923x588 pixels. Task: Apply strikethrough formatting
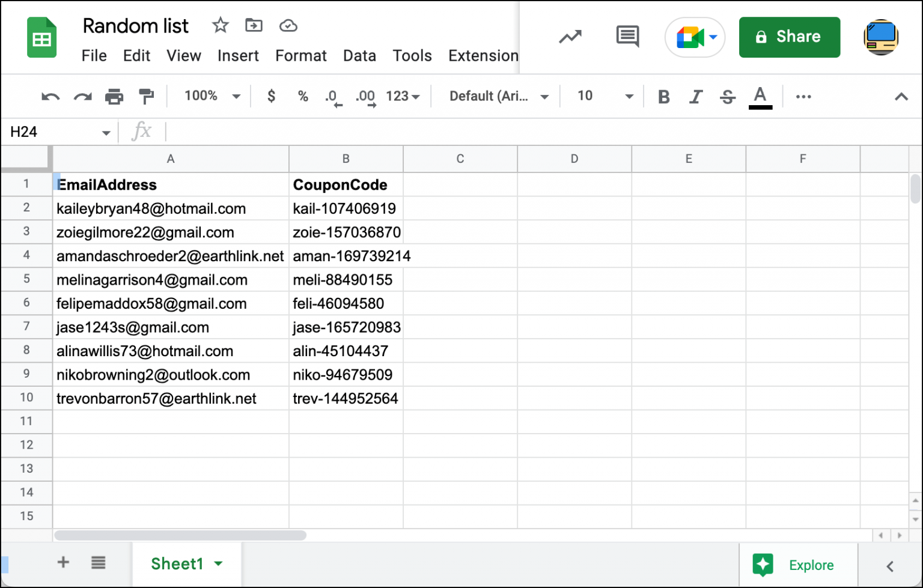[x=728, y=96]
